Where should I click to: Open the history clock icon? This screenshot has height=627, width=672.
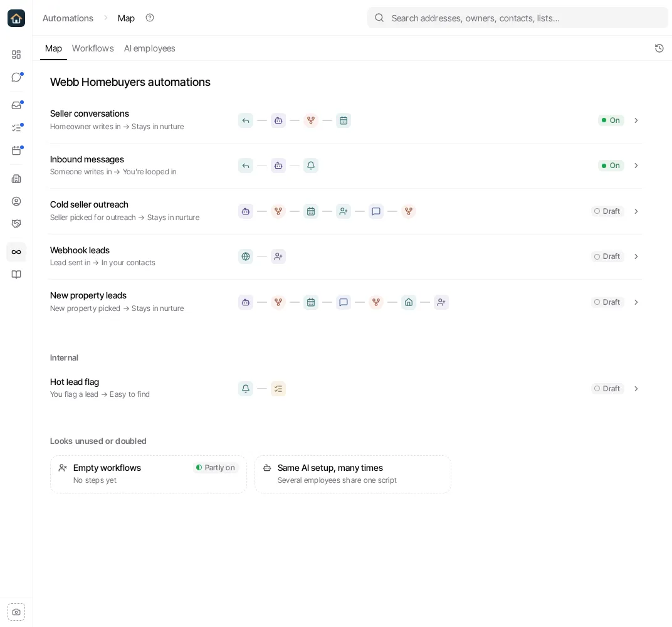coord(659,48)
